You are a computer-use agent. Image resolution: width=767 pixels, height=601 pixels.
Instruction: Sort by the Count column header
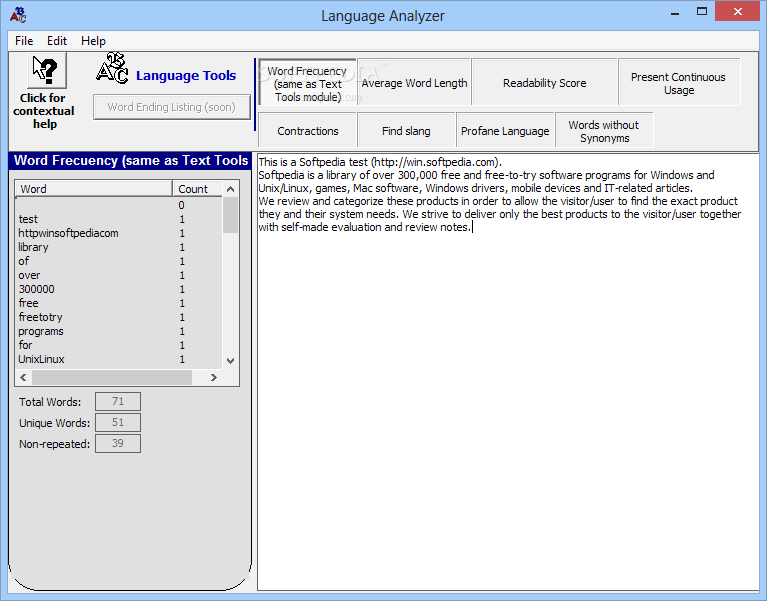click(x=197, y=189)
